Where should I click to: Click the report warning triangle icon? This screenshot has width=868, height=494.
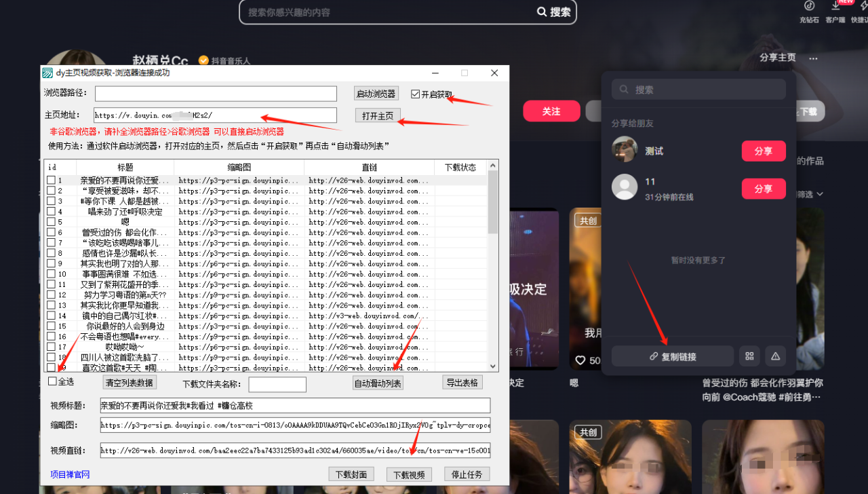[775, 356]
